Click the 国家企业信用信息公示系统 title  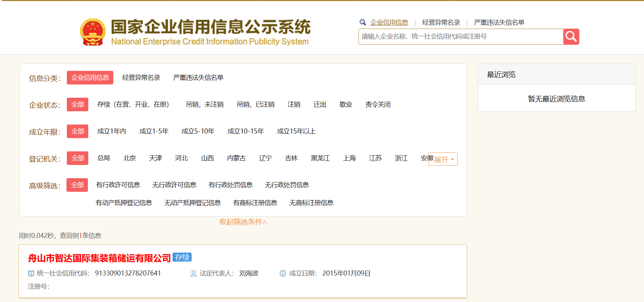point(210,27)
